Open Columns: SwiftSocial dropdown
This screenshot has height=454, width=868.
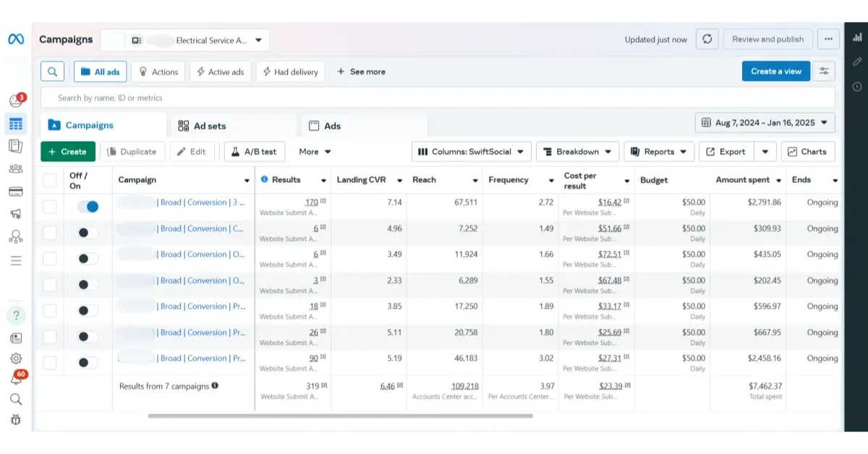472,152
